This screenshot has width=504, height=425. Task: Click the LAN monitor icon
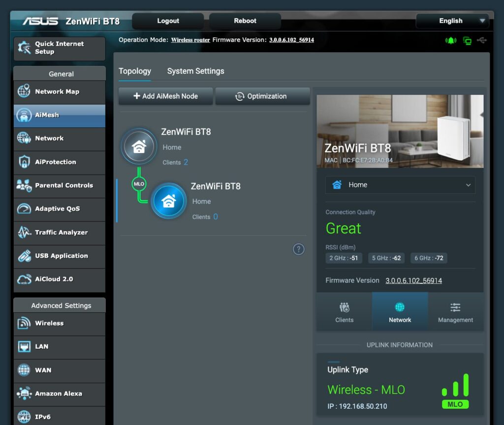pos(24,346)
